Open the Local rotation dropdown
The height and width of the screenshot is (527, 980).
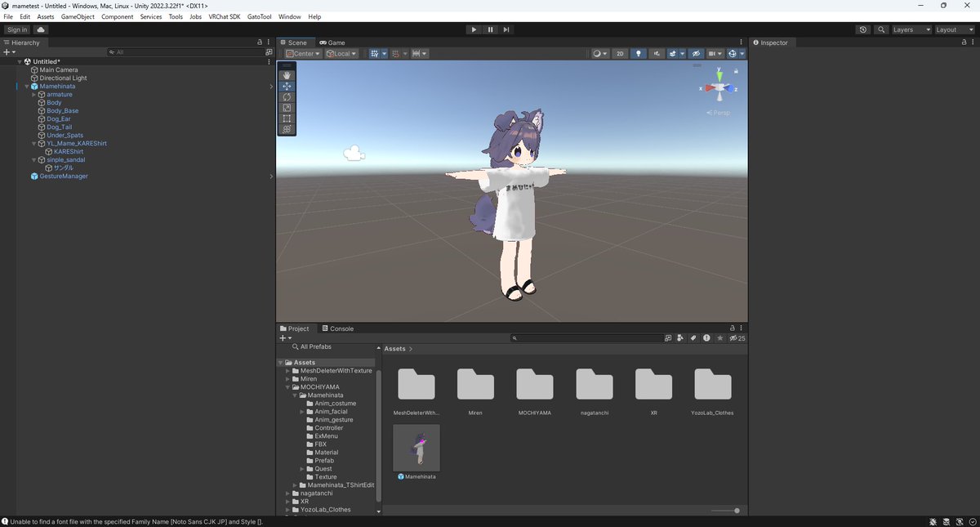[341, 53]
